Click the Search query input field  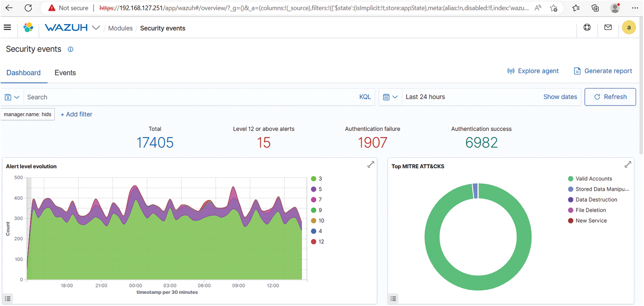coord(189,97)
